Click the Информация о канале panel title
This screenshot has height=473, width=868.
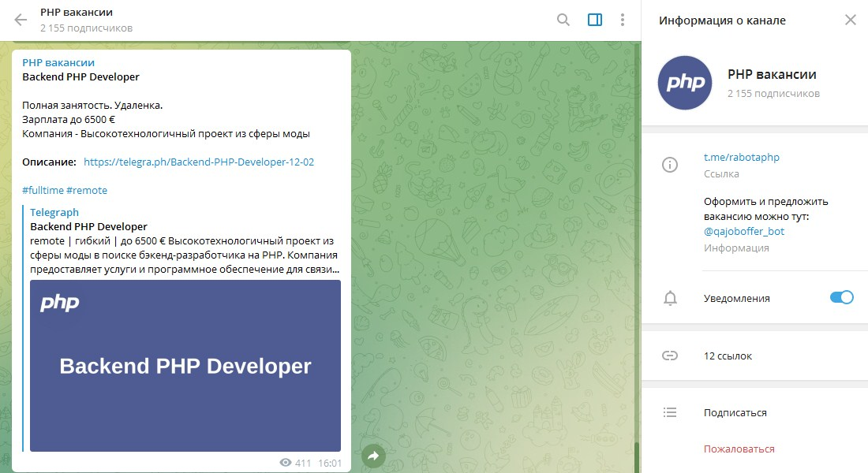tap(722, 20)
